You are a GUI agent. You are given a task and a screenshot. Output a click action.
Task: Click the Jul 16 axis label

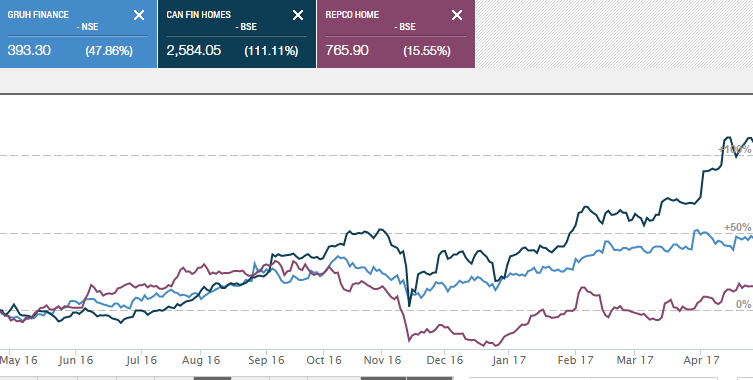[x=141, y=360]
